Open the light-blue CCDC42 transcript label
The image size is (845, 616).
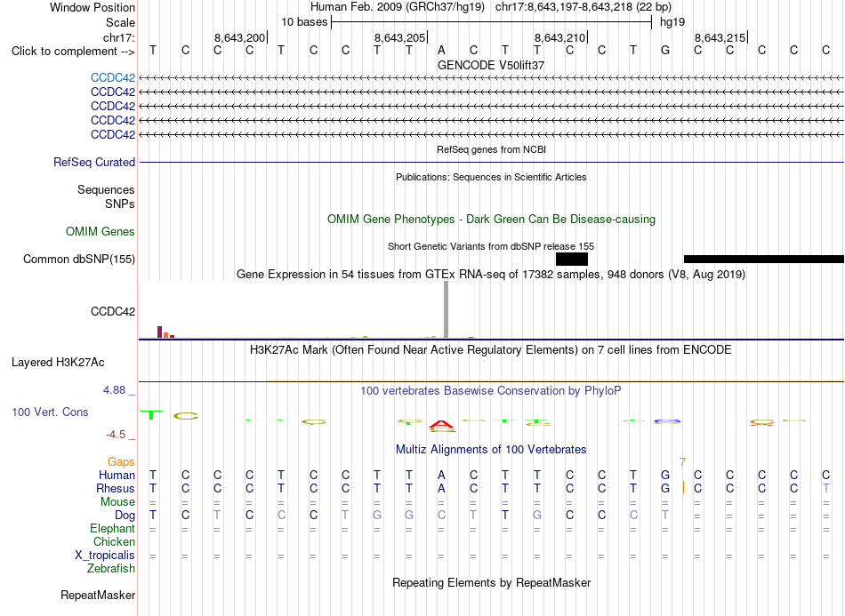click(x=113, y=77)
